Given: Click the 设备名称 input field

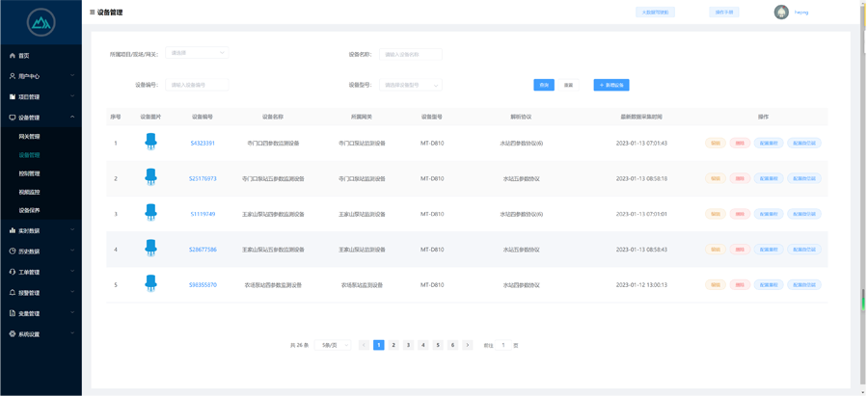Looking at the screenshot, I should pos(410,54).
